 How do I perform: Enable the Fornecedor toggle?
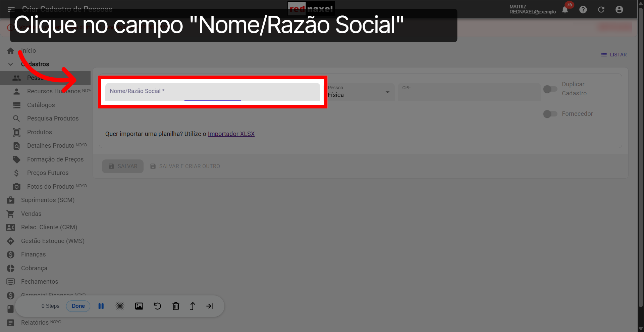550,114
